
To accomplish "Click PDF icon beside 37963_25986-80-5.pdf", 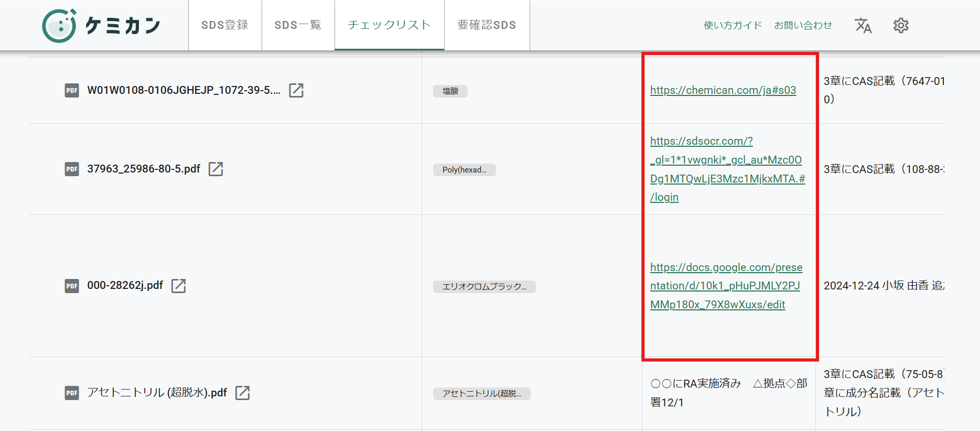I will coord(72,169).
